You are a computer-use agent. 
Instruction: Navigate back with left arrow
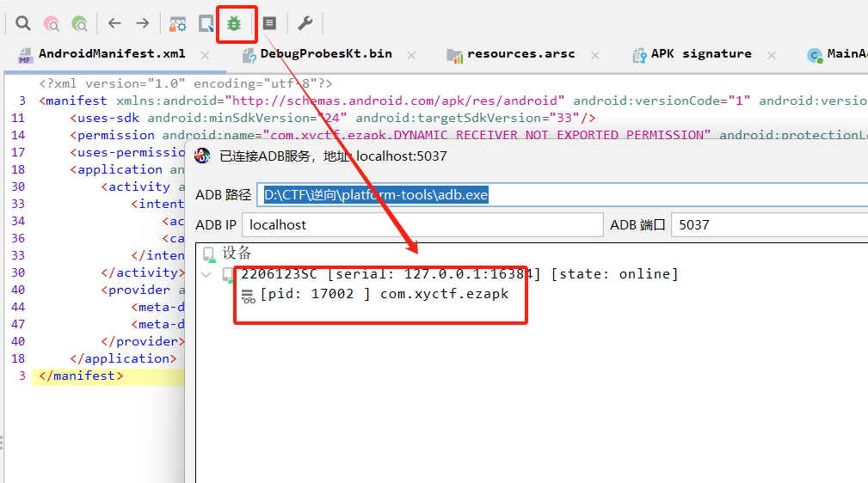114,23
